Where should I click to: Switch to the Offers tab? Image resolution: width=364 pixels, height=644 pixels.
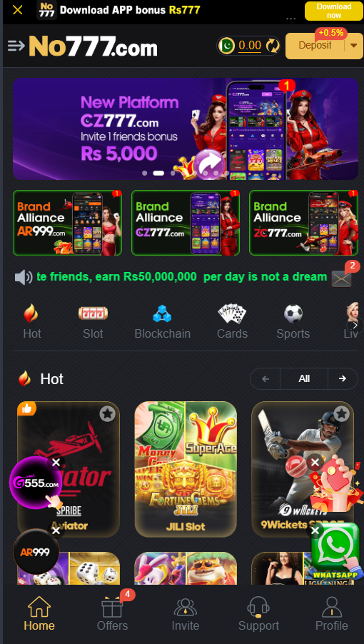pyautogui.click(x=113, y=615)
